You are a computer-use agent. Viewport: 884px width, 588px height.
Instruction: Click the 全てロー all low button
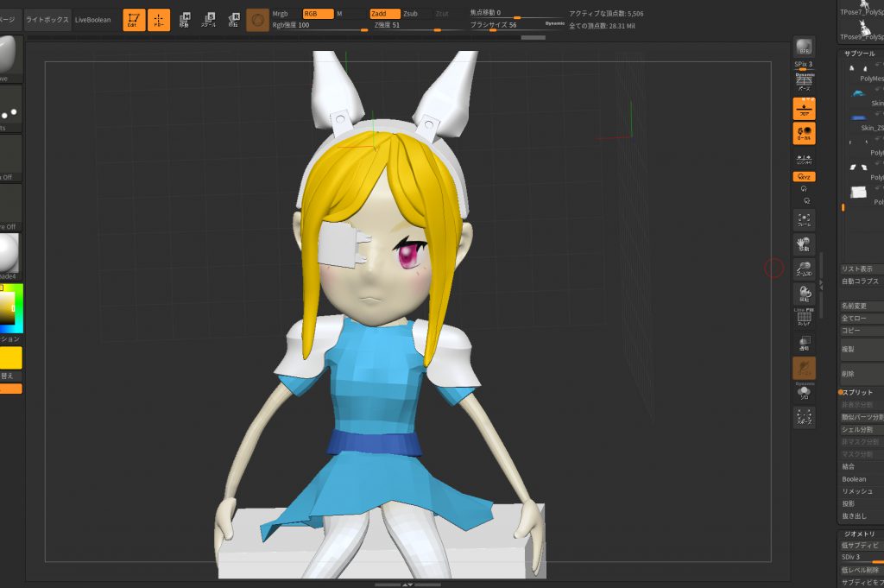pos(862,319)
